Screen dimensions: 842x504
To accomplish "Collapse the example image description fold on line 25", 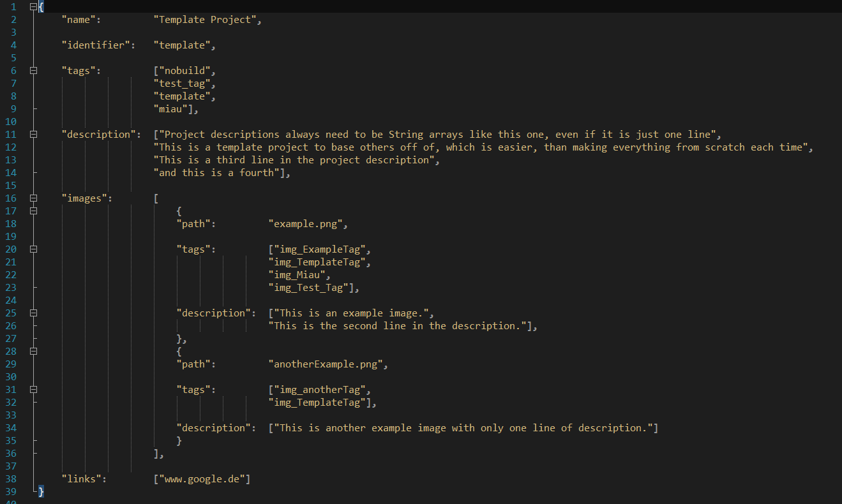I will (x=34, y=313).
